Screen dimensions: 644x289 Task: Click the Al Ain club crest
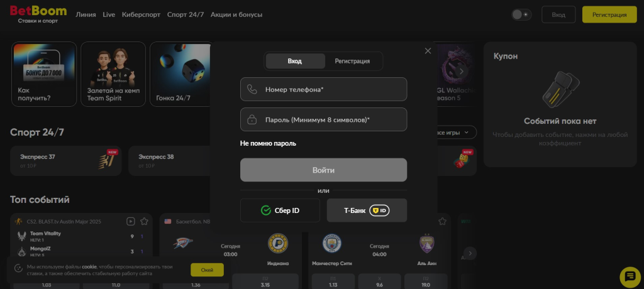coord(427,243)
